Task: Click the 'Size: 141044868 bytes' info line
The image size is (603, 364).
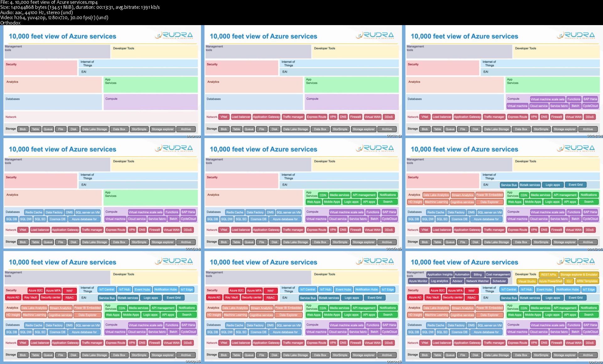Action: (x=80, y=7)
